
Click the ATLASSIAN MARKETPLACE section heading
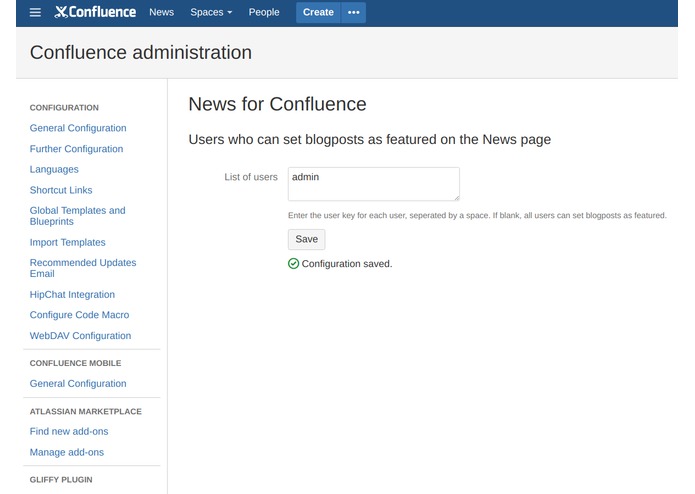(x=86, y=412)
